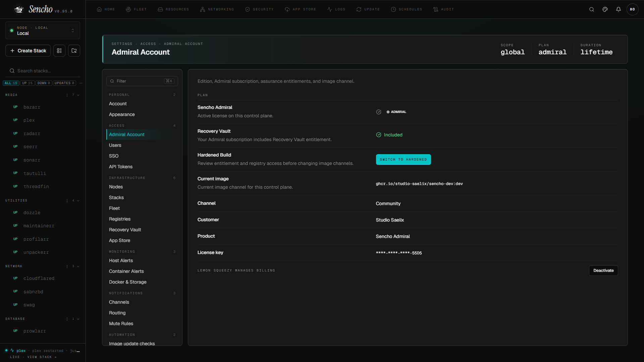Image resolution: width=644 pixels, height=362 pixels.
Task: Open the NETWORK group options kebab
Action: (x=67, y=266)
